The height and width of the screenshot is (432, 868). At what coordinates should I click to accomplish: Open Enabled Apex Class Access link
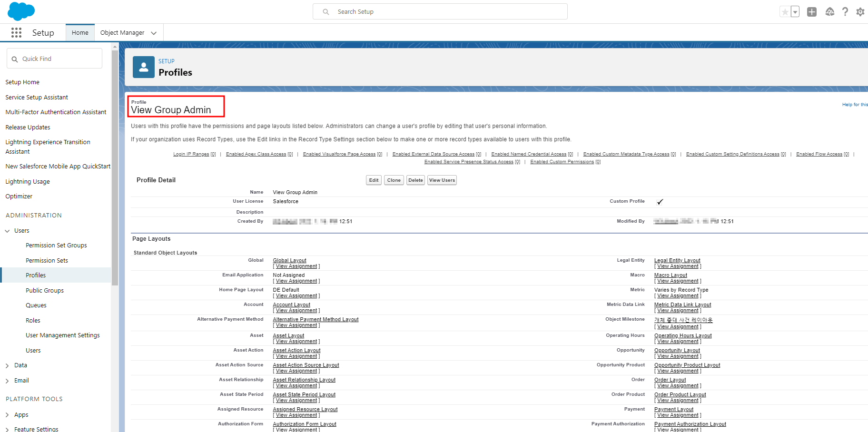(259, 154)
